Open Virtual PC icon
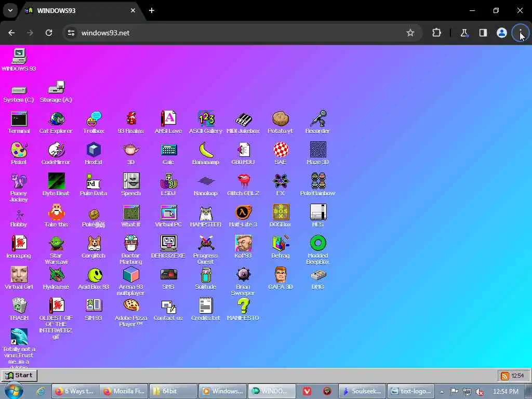This screenshot has height=399, width=532. (169, 212)
